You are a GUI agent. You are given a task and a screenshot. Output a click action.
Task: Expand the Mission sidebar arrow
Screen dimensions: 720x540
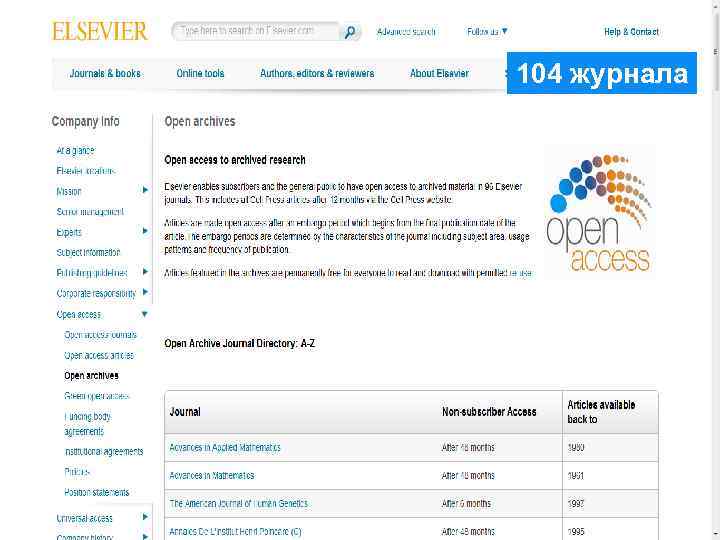145,190
